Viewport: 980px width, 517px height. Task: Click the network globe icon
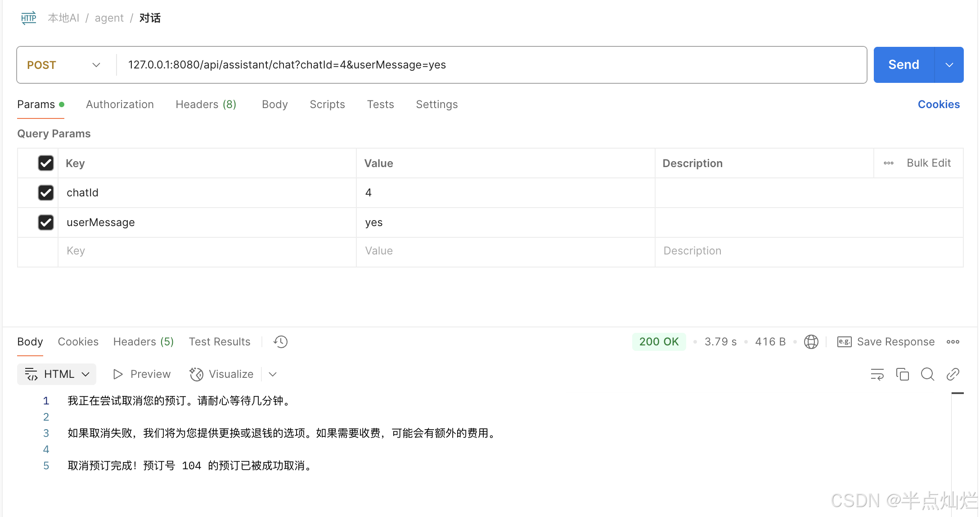pyautogui.click(x=811, y=342)
